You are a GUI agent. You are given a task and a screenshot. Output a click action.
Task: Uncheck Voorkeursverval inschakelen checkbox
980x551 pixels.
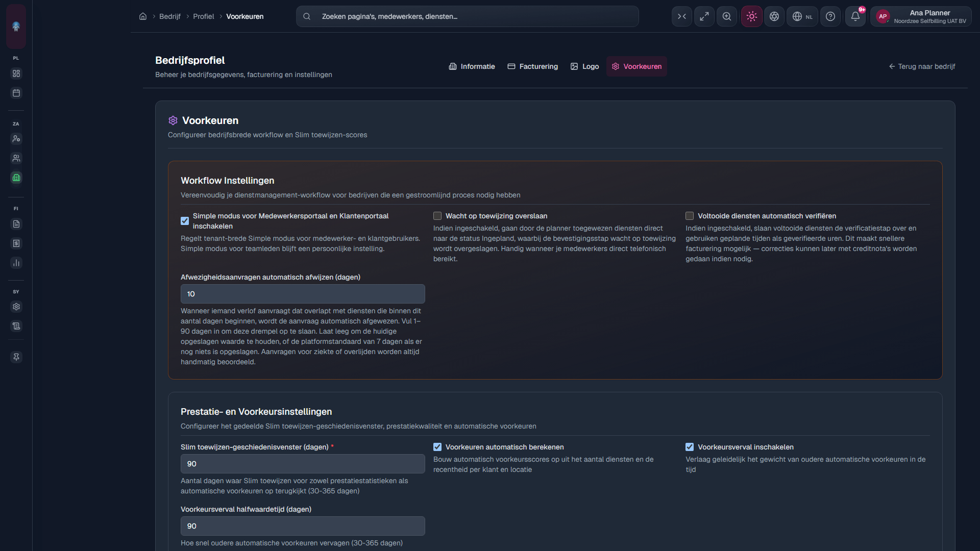(x=690, y=447)
